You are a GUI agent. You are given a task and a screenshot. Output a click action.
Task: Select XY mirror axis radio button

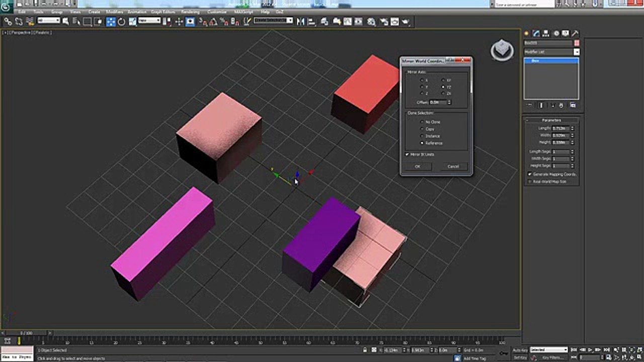[x=443, y=80]
